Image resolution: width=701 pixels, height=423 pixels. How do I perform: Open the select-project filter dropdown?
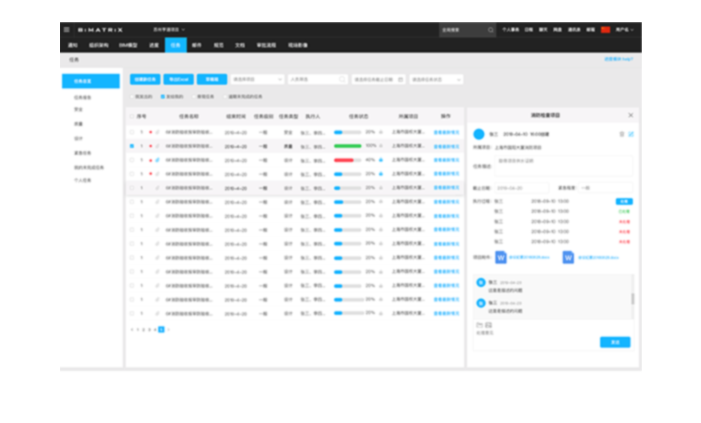[x=257, y=79]
